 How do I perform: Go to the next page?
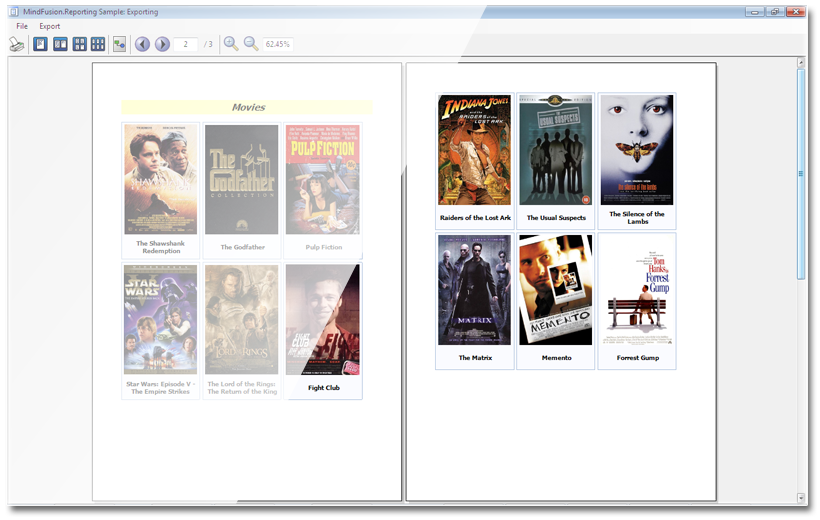[162, 44]
